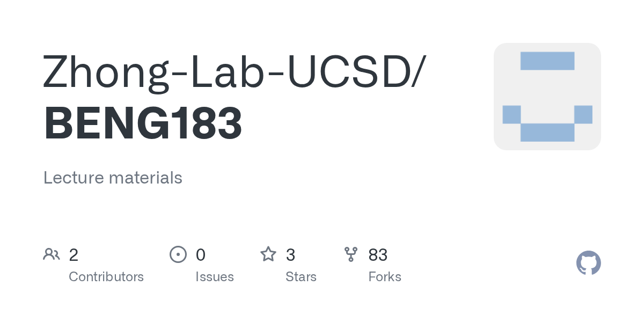Screen dimensions: 644x322
Task: Click the Contributors people icon
Action: (x=52, y=254)
